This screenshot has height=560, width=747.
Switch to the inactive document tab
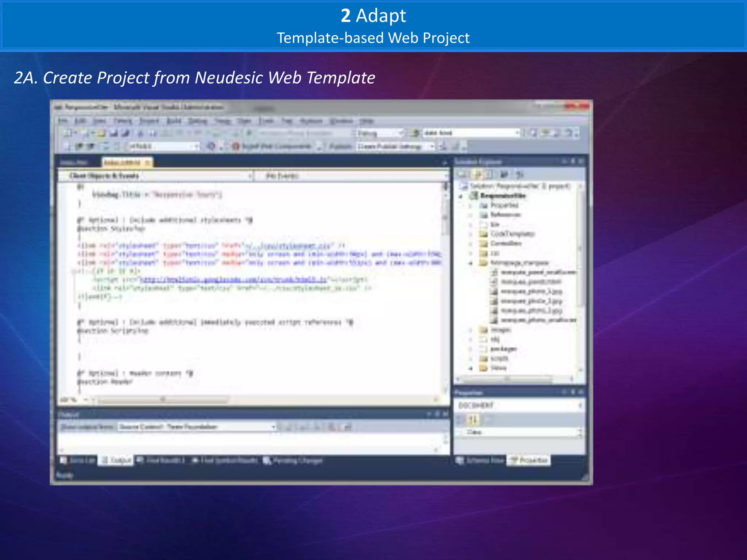pyautogui.click(x=74, y=162)
